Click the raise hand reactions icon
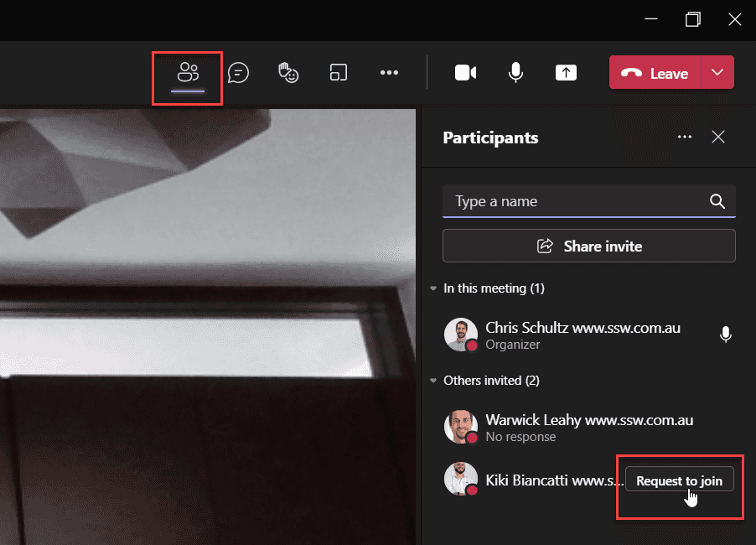 [x=288, y=73]
